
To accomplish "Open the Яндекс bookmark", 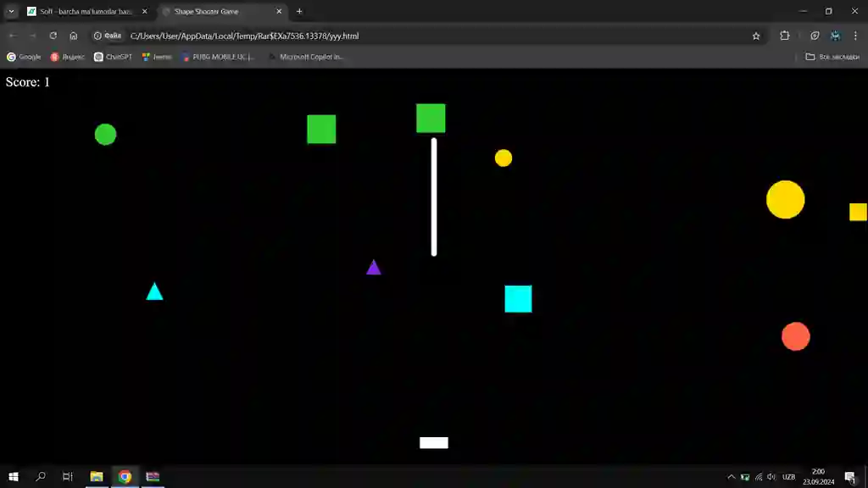I will point(68,56).
